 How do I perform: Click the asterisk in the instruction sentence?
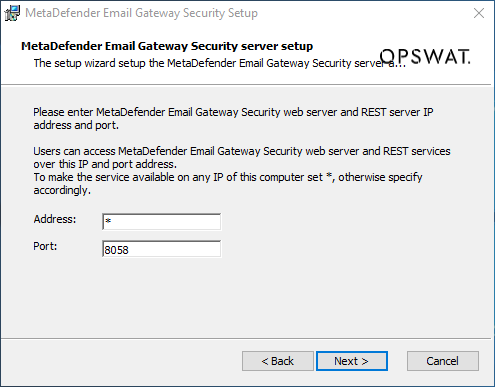[x=330, y=176]
